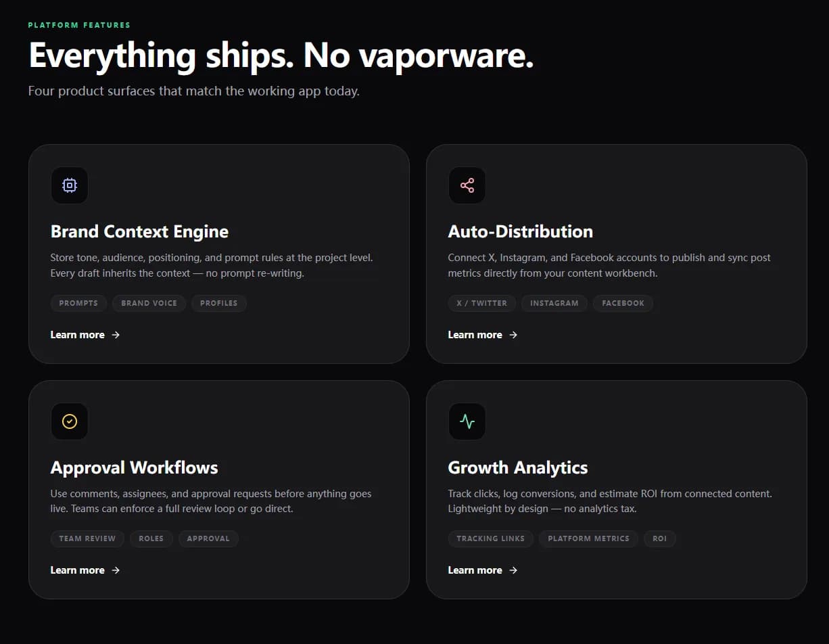Follow Learn more under Growth Analytics

482,570
